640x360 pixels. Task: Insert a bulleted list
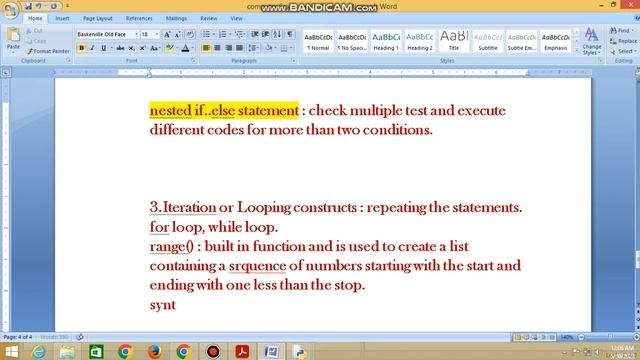point(207,34)
